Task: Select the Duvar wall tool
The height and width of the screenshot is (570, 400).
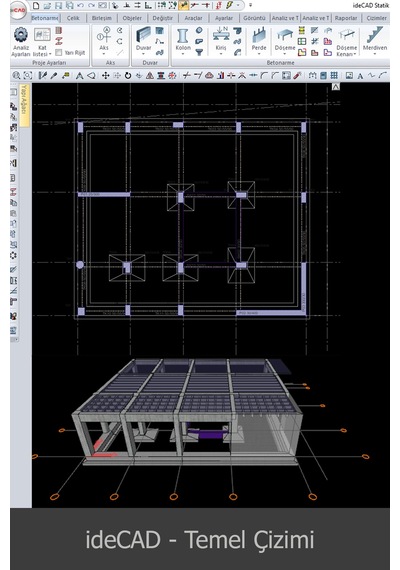Action: click(144, 41)
